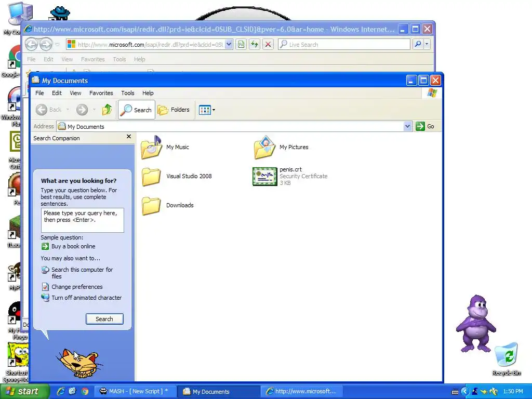The width and height of the screenshot is (532, 399).
Task: Expand the IE search options dropdown
Action: pyautogui.click(x=427, y=44)
